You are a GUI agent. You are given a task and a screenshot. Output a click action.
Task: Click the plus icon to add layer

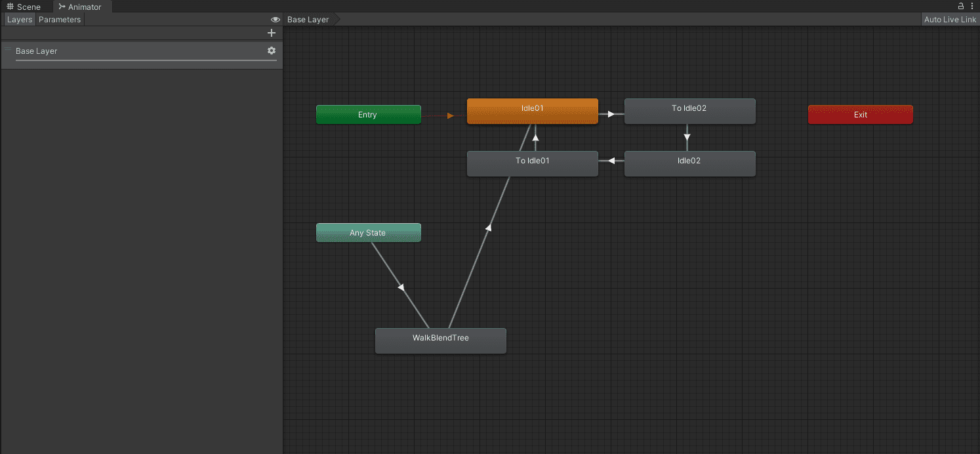[x=272, y=33]
